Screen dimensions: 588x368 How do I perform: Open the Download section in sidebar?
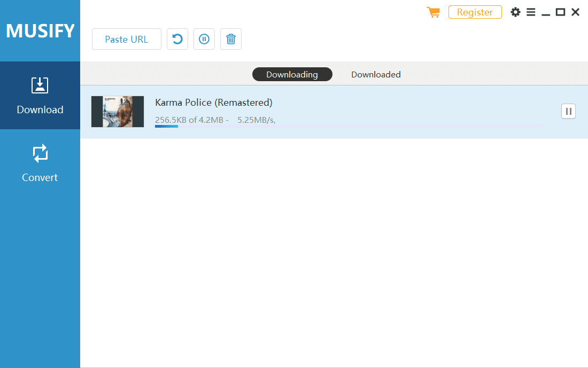tap(40, 95)
